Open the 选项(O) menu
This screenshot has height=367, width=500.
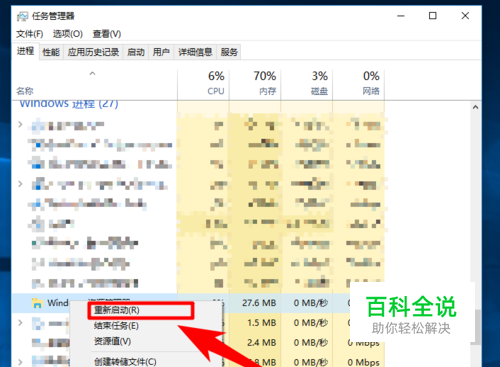pyautogui.click(x=68, y=34)
